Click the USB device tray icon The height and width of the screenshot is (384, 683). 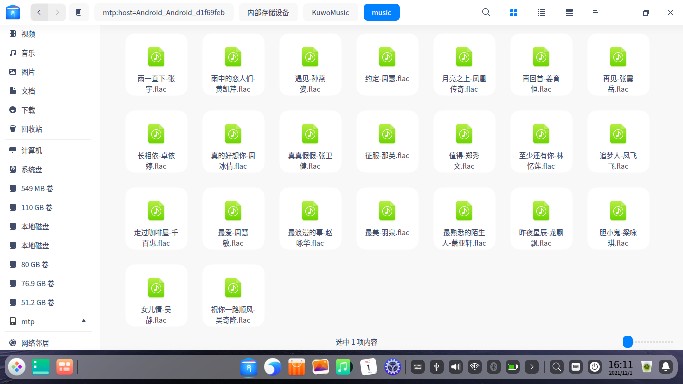(436, 367)
